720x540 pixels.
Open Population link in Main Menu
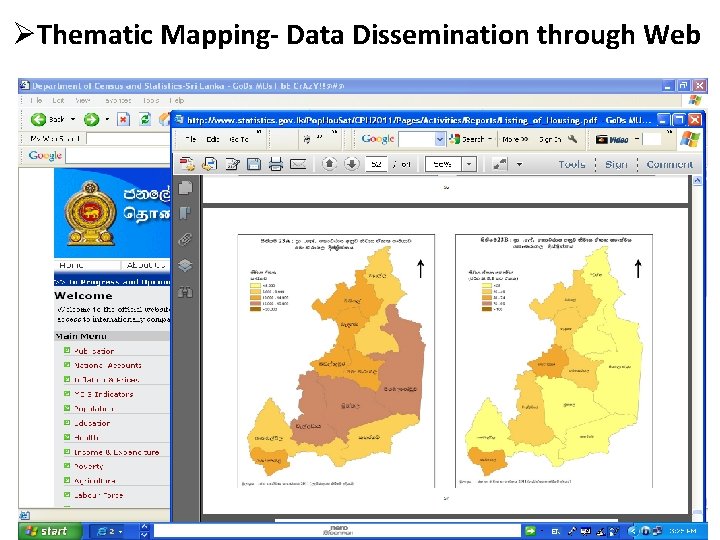pyautogui.click(x=94, y=409)
